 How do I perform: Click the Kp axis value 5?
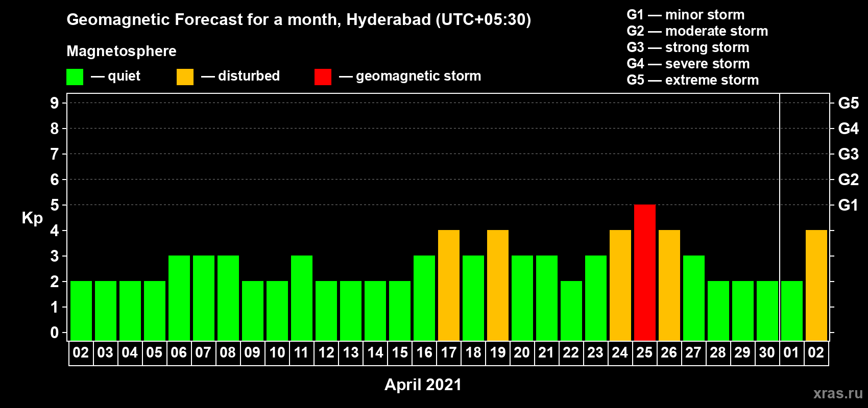coord(55,205)
